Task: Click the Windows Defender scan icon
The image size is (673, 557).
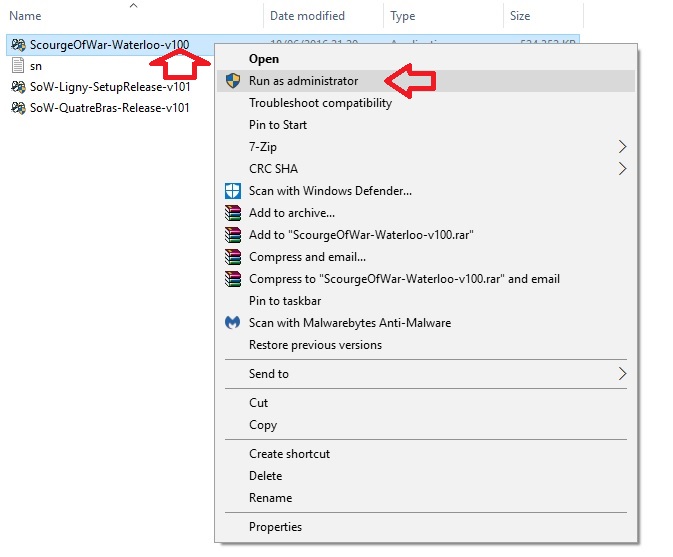Action: point(233,191)
